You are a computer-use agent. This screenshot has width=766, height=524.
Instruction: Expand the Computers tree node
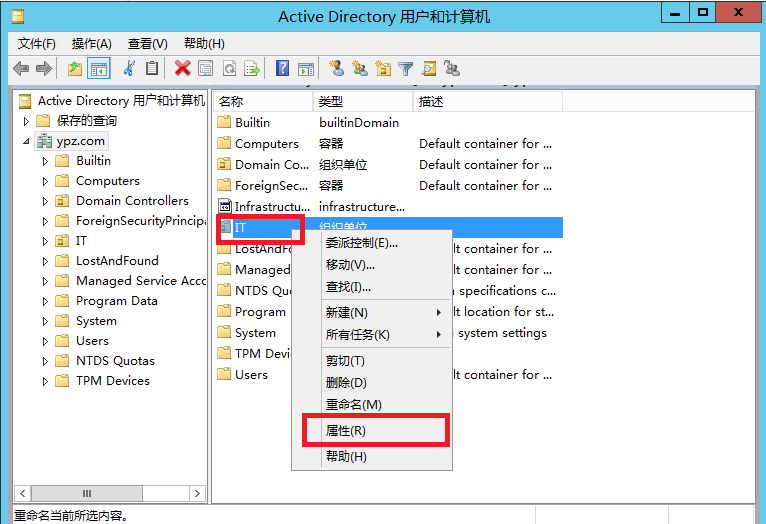coord(45,181)
